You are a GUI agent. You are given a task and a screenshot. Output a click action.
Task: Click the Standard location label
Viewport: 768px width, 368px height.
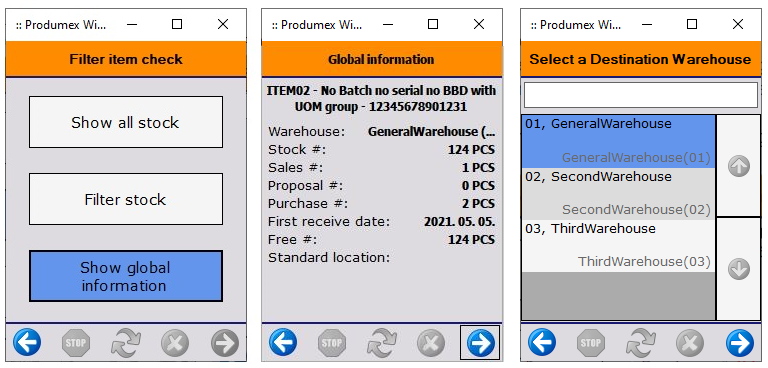pos(329,258)
